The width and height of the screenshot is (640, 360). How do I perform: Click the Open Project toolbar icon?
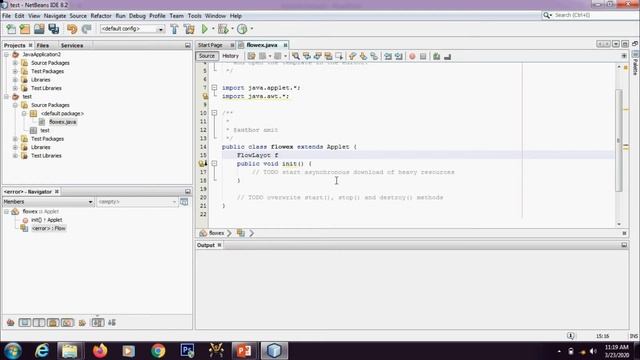coord(39,29)
